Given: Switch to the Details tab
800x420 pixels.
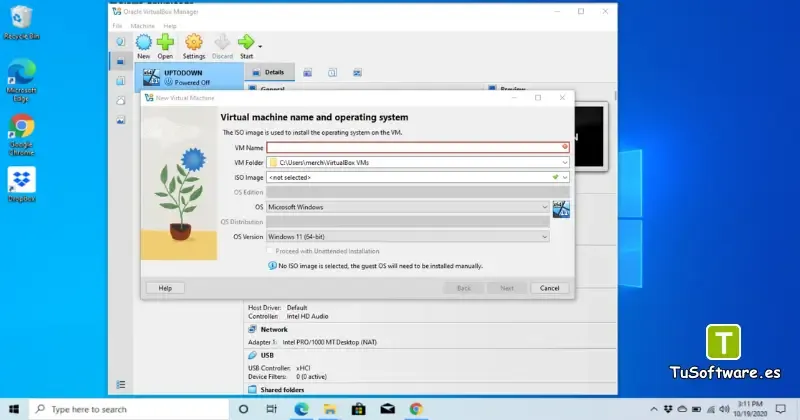Looking at the screenshot, I should point(269,72).
